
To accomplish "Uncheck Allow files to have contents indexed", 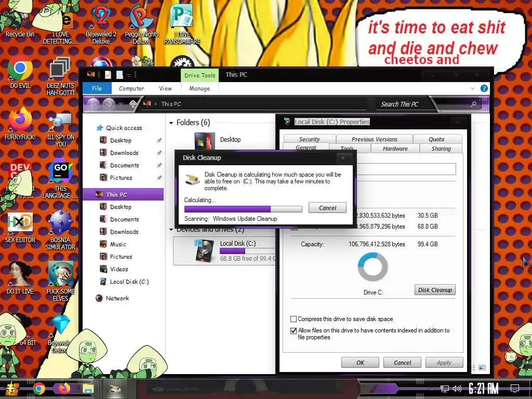I will point(294,330).
